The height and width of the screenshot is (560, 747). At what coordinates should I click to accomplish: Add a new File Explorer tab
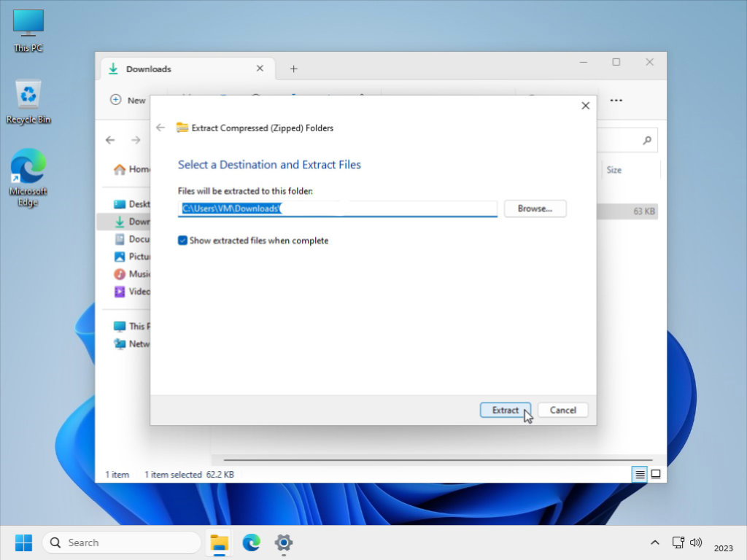[293, 69]
